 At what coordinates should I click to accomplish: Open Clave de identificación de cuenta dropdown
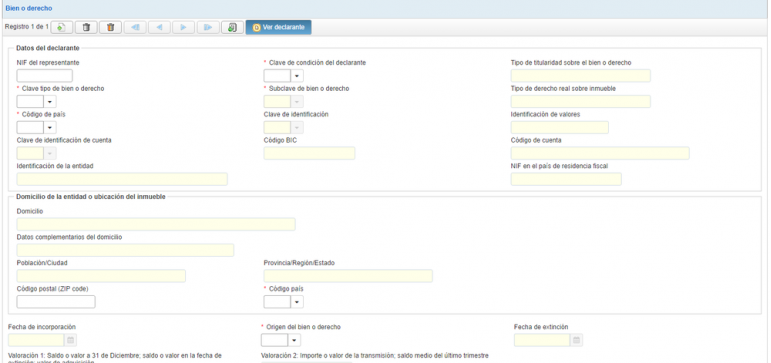tap(50, 153)
